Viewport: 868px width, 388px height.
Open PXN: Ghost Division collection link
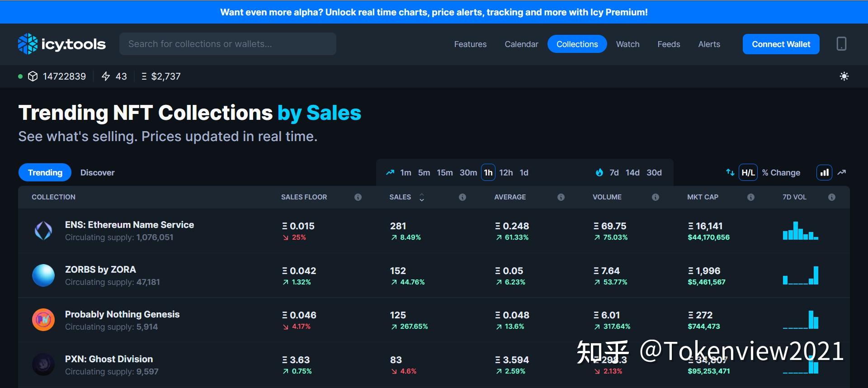click(x=109, y=359)
